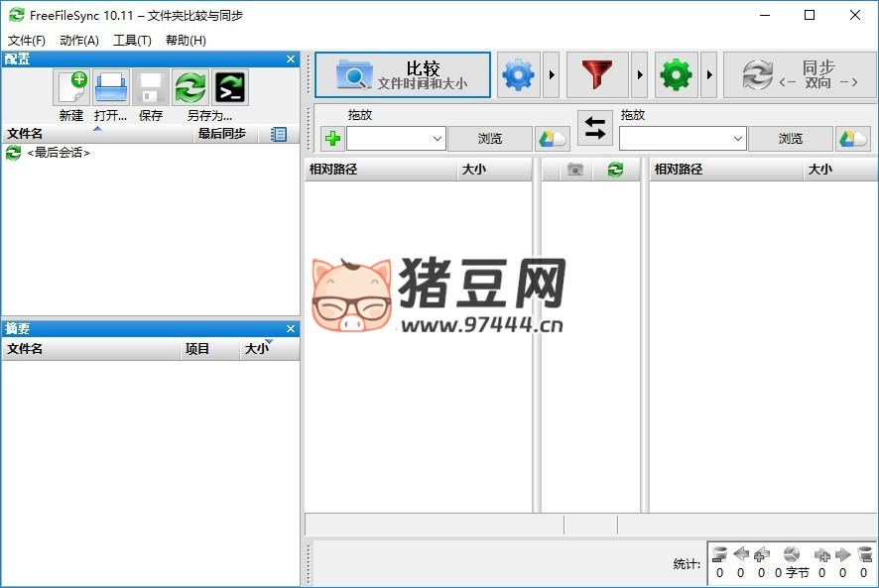Click create-left arrow-plus statistics icon
This screenshot has height=588, width=879.
[761, 554]
